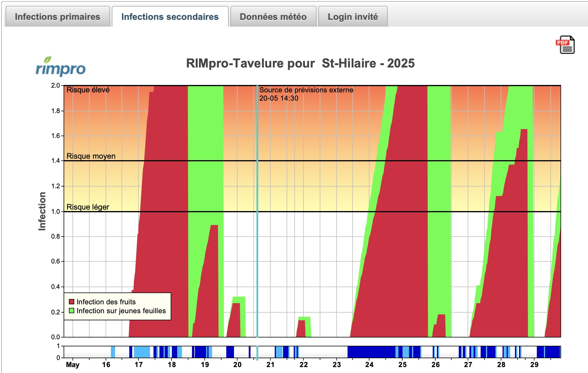Open the Infections primaires tab
588x373 pixels.
pyautogui.click(x=58, y=17)
